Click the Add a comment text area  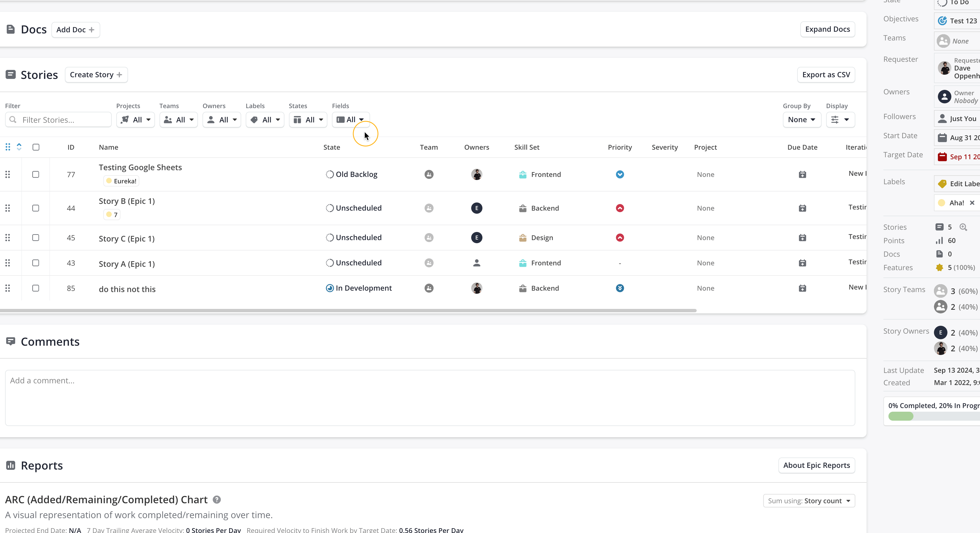(x=430, y=398)
